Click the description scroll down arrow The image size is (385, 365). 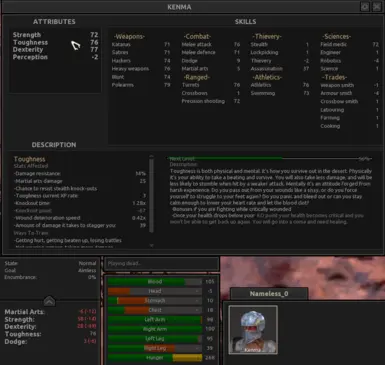151,245
